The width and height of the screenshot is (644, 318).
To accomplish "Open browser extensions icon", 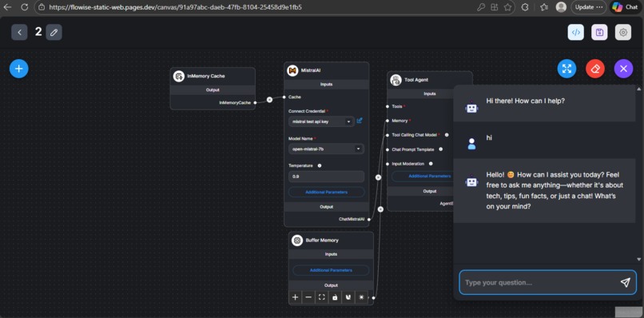I will tap(524, 7).
